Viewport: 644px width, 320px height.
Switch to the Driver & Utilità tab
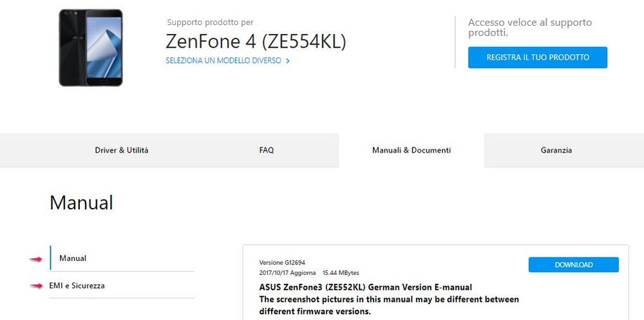click(122, 150)
